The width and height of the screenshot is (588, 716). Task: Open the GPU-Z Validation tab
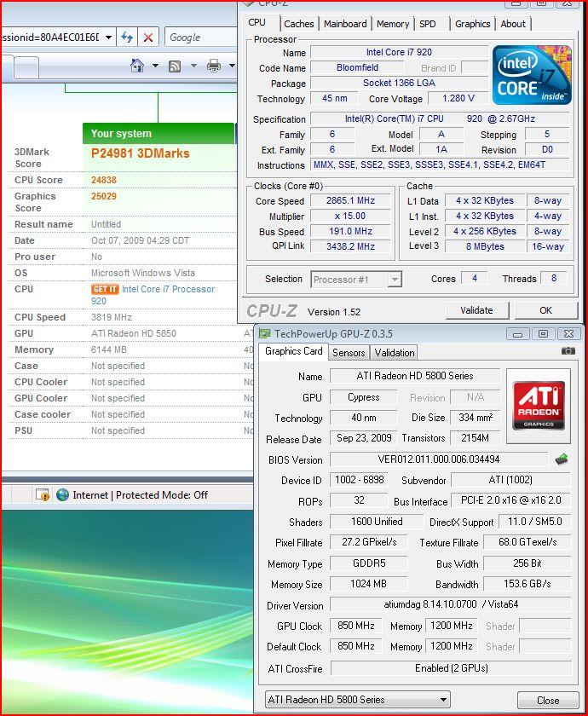click(x=395, y=353)
